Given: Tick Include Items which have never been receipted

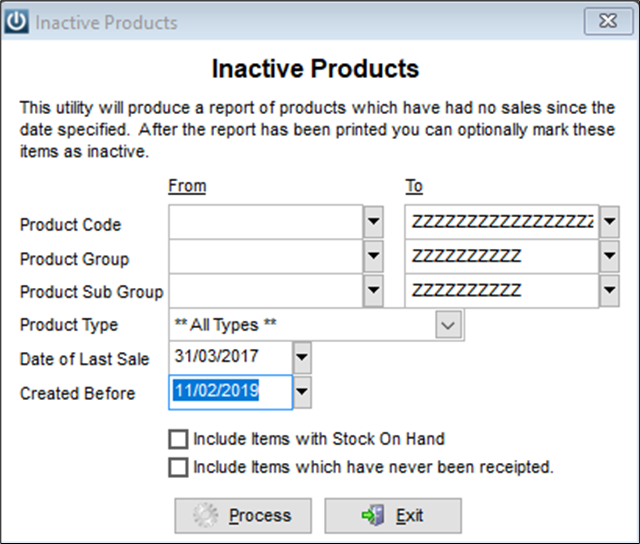Looking at the screenshot, I should (178, 467).
